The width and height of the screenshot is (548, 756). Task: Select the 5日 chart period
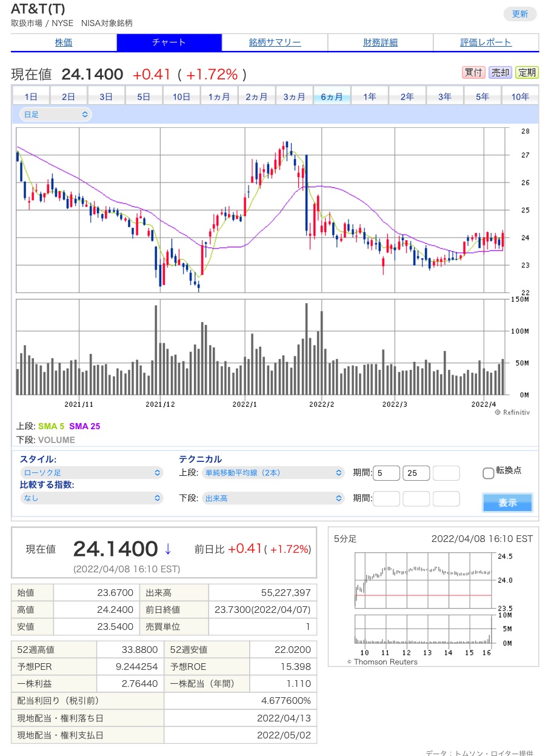144,96
